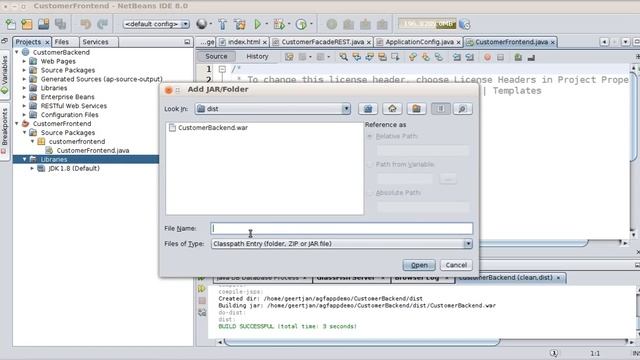Collapse the CustomerBackend project node
This screenshot has width=640, height=360.
[x=17, y=52]
